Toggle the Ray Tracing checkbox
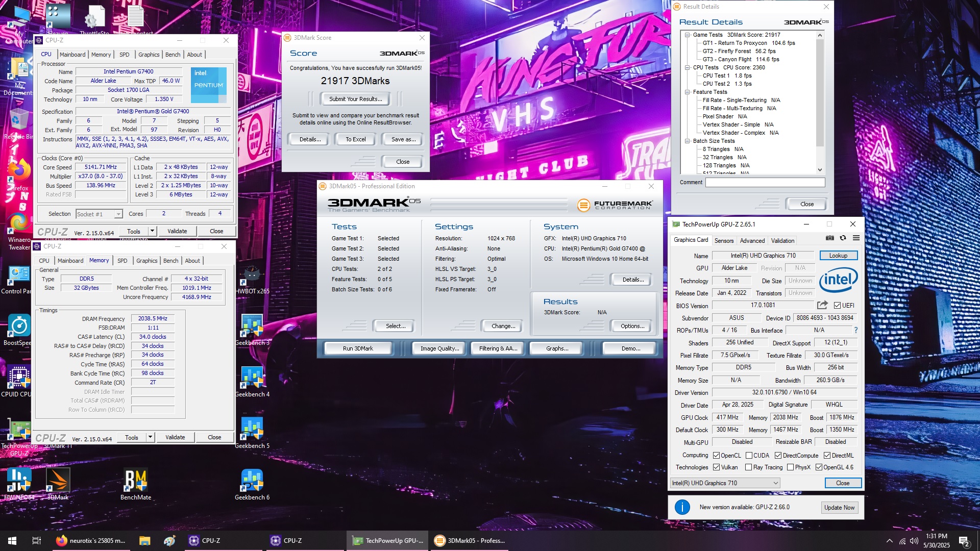Viewport: 980px width, 551px height. pos(748,467)
